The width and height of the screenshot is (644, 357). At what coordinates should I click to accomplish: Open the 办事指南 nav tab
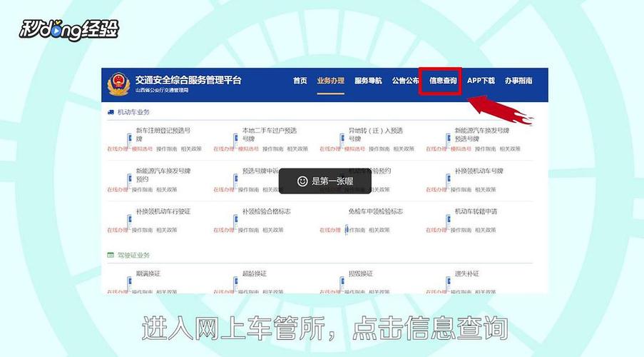(x=518, y=81)
